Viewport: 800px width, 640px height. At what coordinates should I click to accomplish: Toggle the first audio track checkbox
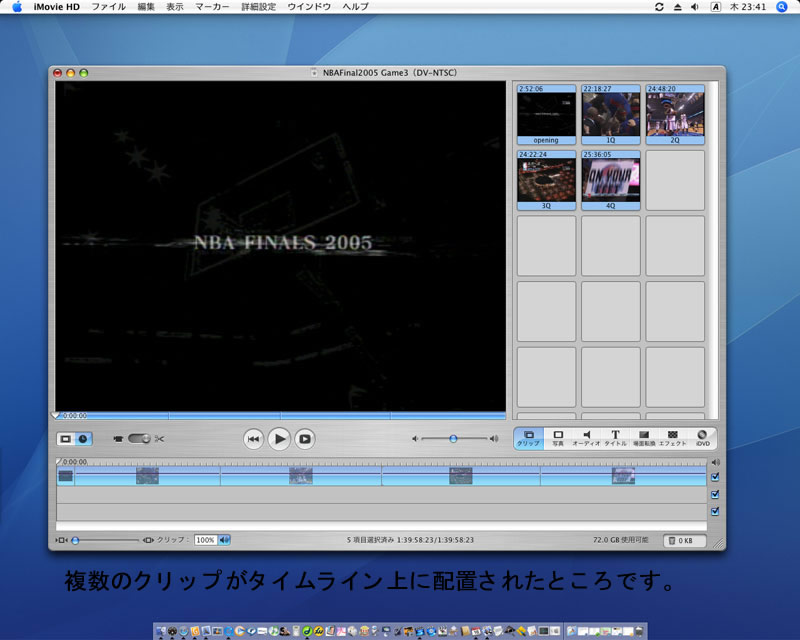pyautogui.click(x=715, y=494)
